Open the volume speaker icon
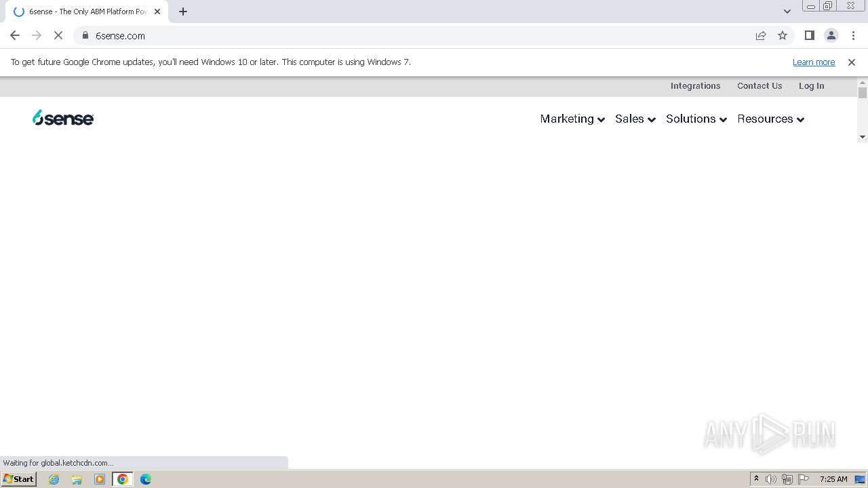 [771, 479]
